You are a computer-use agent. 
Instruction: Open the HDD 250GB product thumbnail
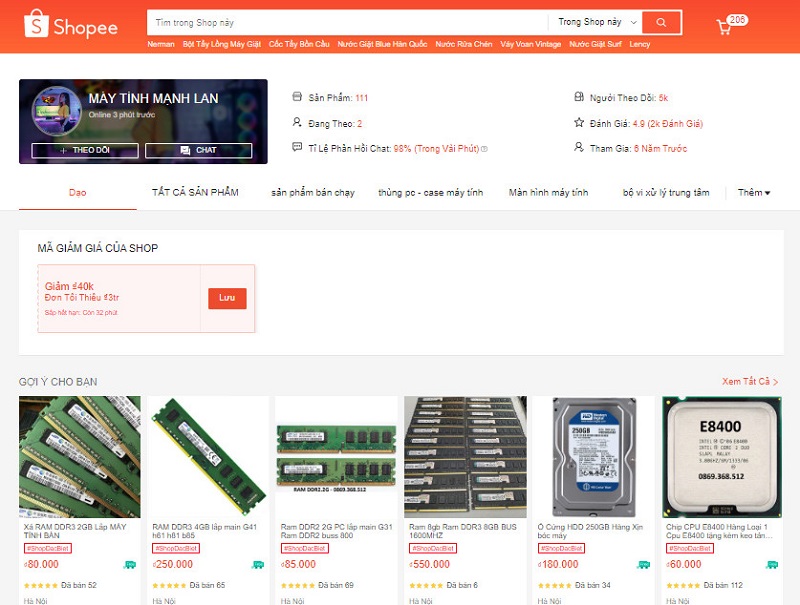click(x=594, y=457)
